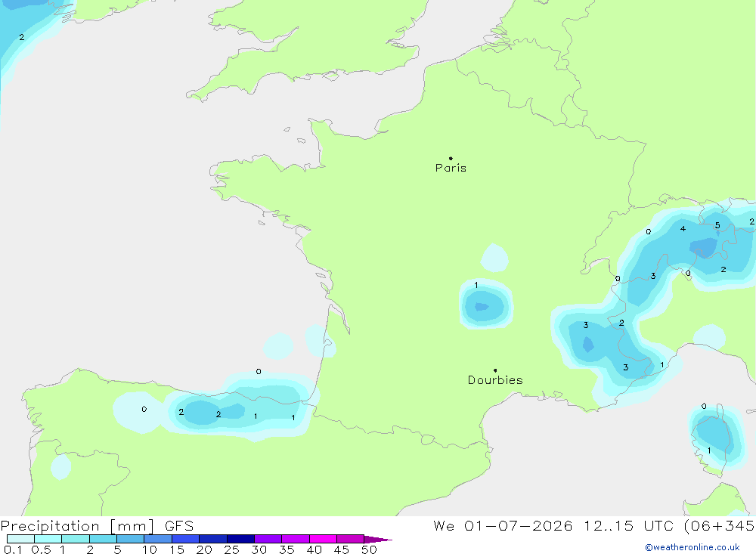The height and width of the screenshot is (554, 756).
Task: Click the Paris city label
Action: click(x=451, y=168)
